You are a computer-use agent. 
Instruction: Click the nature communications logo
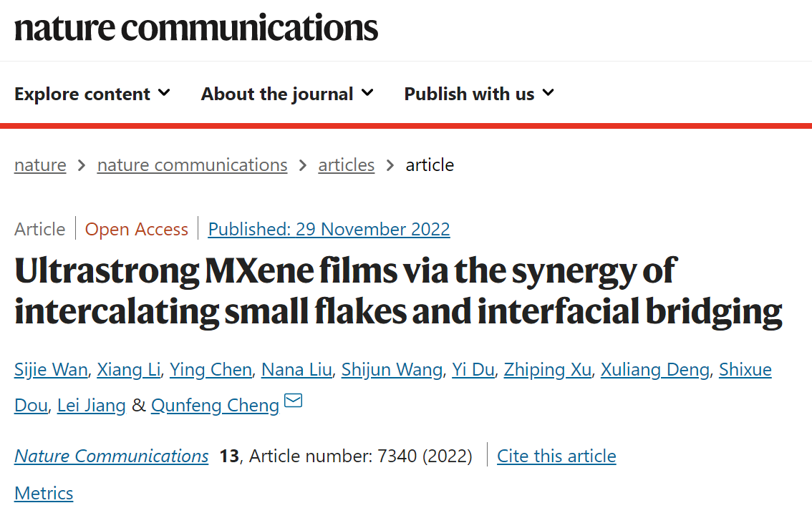coord(195,27)
